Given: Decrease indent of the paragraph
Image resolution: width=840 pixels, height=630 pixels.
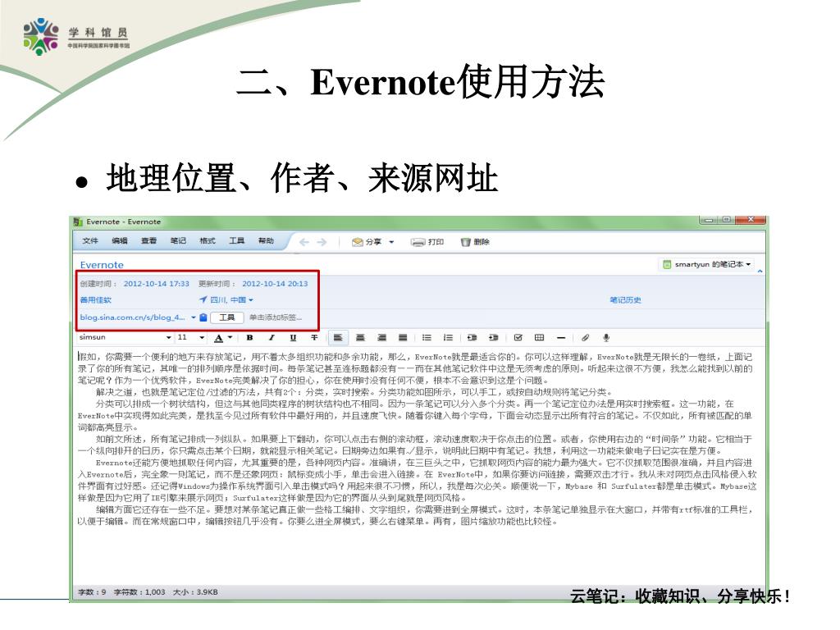Looking at the screenshot, I should click(472, 337).
